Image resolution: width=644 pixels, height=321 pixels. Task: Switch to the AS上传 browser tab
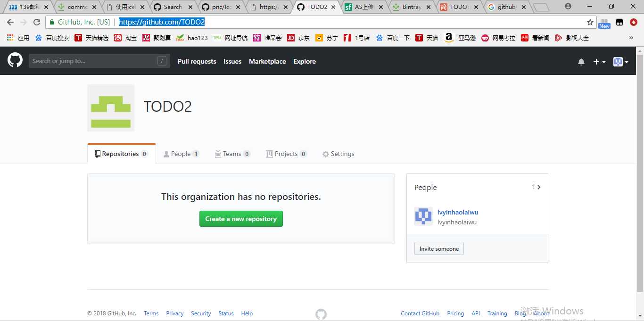pos(363,7)
